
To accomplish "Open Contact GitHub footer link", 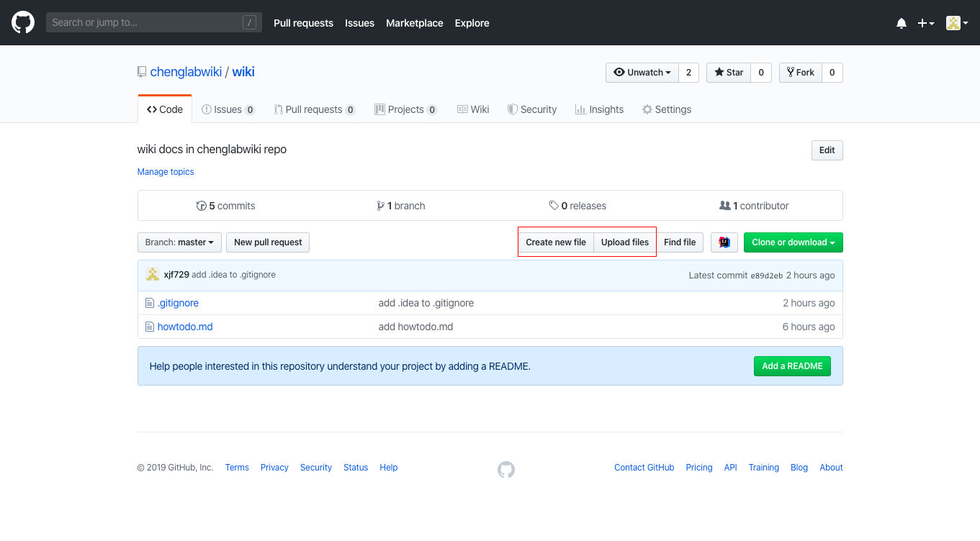I will 644,468.
